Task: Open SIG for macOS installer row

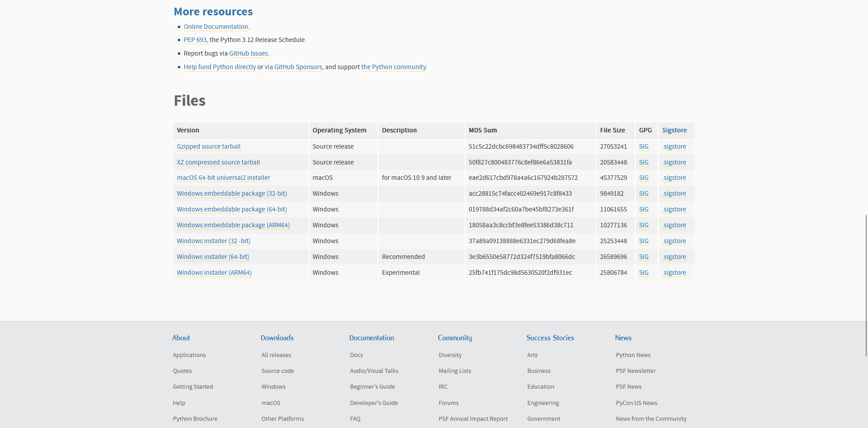Action: [644, 178]
